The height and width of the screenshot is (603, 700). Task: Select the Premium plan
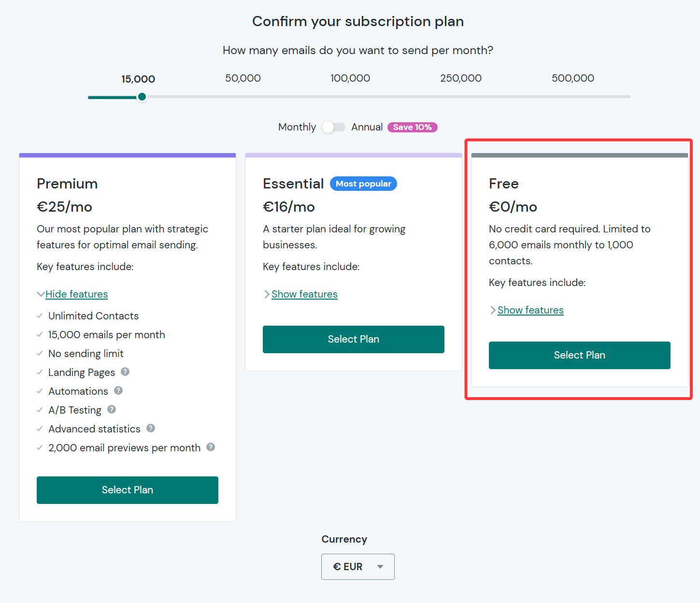[128, 490]
